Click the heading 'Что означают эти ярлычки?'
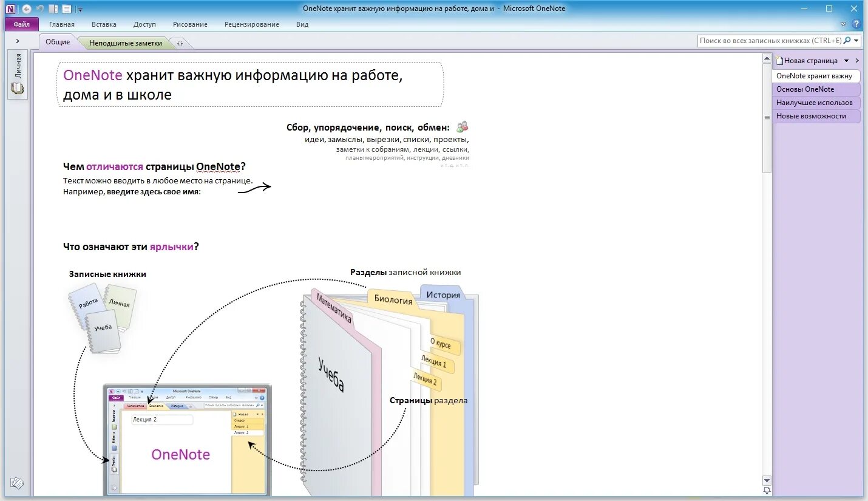Viewport: 868px width, 501px height. 131,247
